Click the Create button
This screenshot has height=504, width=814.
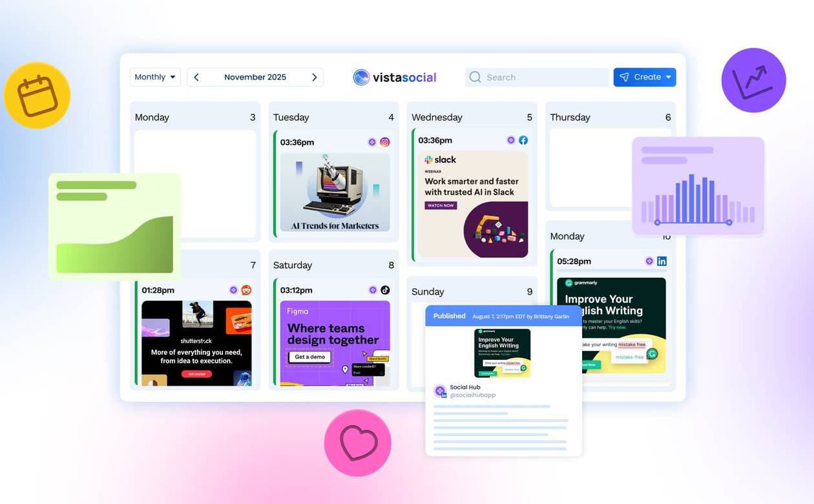point(645,77)
